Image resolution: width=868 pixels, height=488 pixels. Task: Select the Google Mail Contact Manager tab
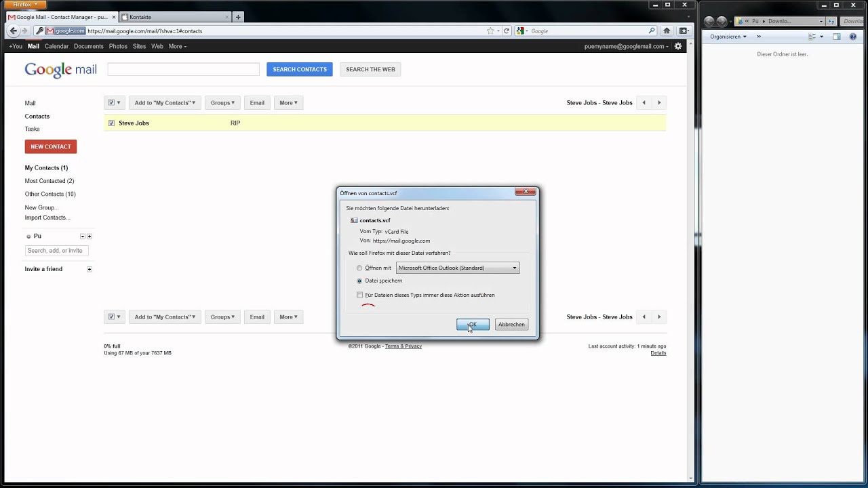(x=62, y=17)
